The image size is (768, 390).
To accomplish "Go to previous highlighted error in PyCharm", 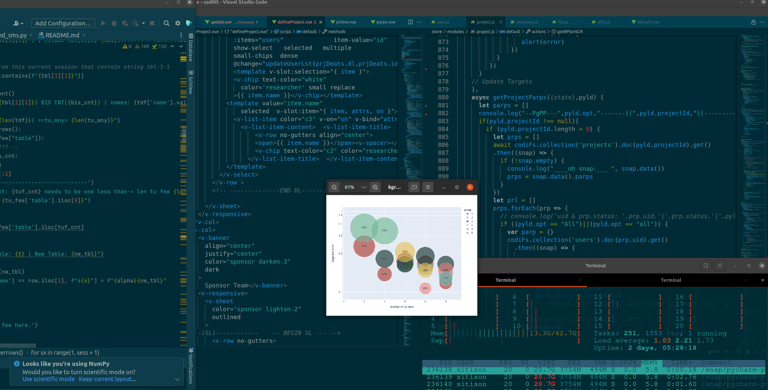I will click(x=172, y=46).
